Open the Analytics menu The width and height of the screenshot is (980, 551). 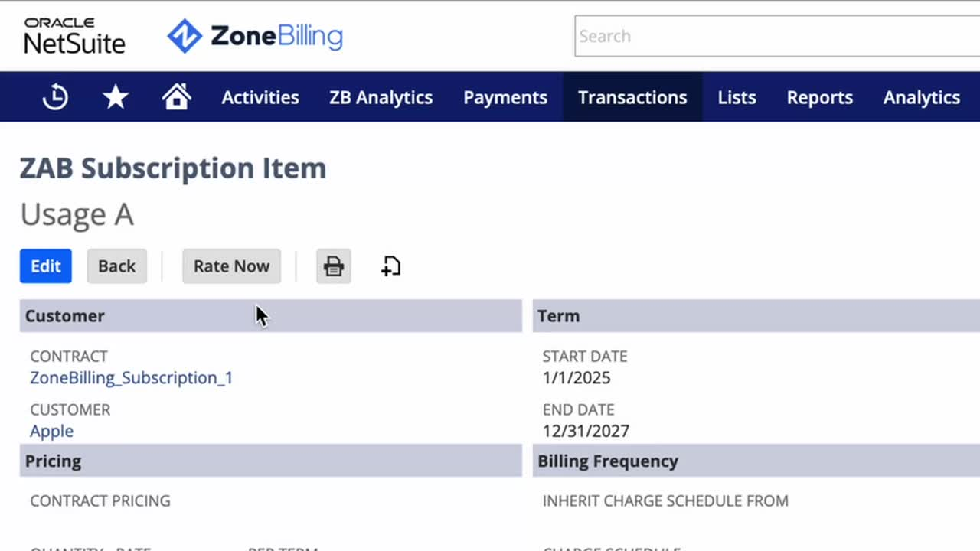[922, 97]
